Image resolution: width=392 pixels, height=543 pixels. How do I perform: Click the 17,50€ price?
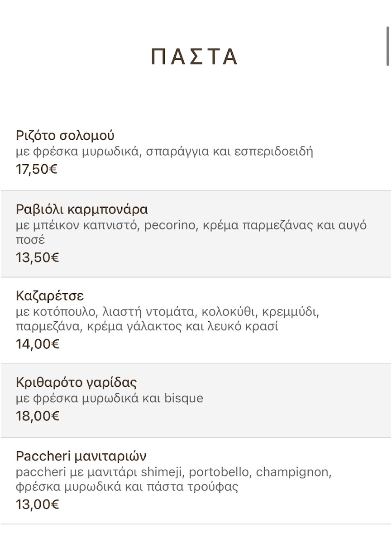click(x=37, y=169)
